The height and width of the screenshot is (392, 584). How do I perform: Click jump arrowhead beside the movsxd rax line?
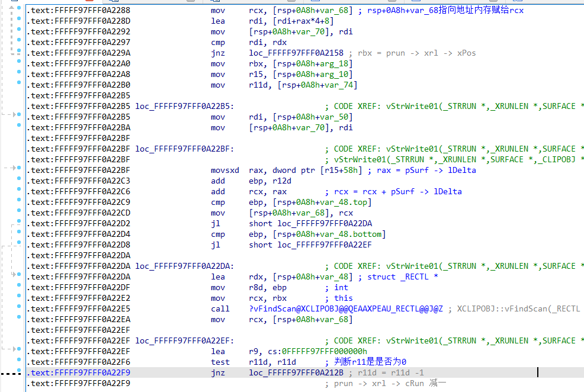[15, 170]
